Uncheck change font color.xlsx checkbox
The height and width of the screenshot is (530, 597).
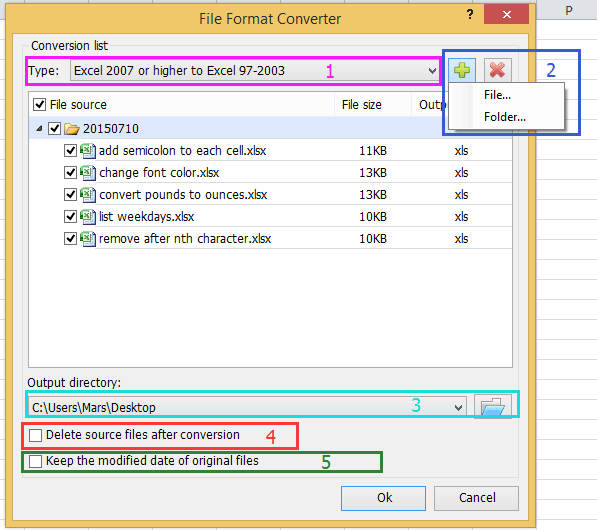click(x=70, y=173)
